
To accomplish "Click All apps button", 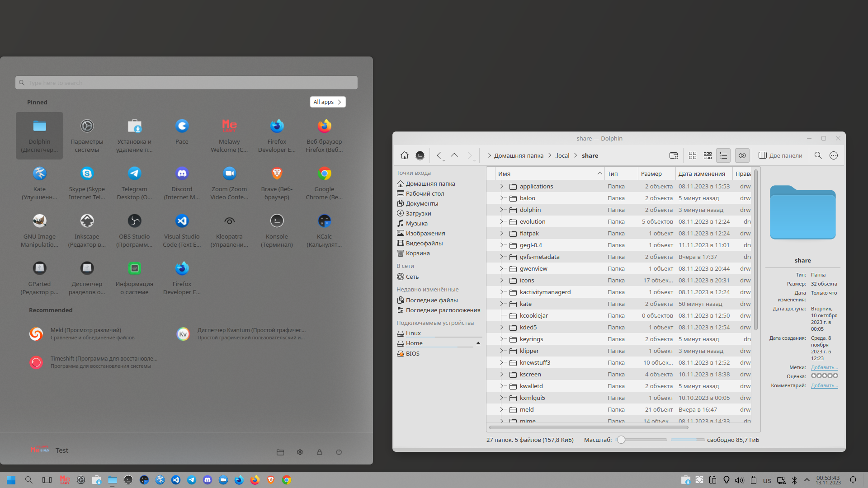I will tap(327, 102).
